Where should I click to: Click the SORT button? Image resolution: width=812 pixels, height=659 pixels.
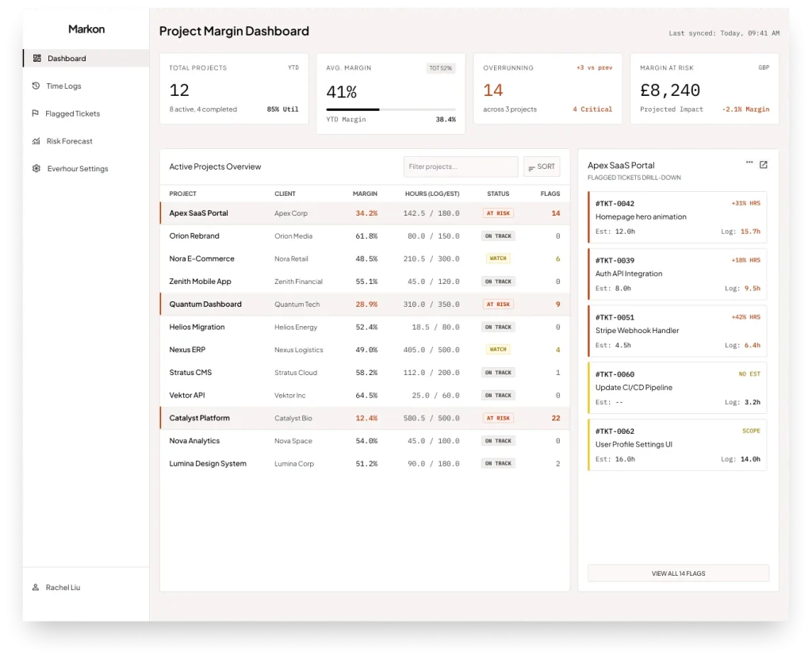[542, 167]
